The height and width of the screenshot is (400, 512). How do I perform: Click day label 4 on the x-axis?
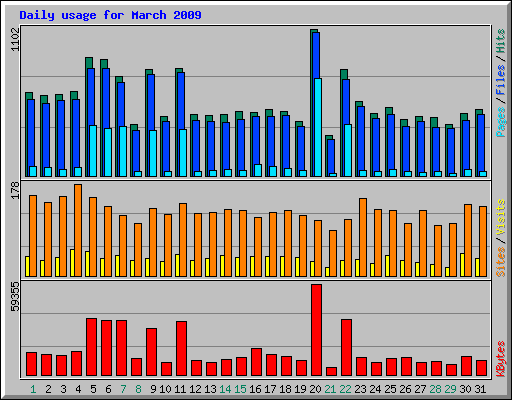click(x=78, y=389)
